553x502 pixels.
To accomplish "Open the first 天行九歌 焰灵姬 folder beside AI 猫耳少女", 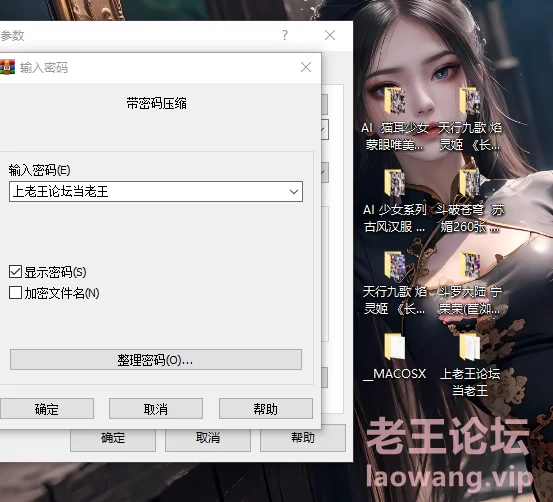I will 470,101.
